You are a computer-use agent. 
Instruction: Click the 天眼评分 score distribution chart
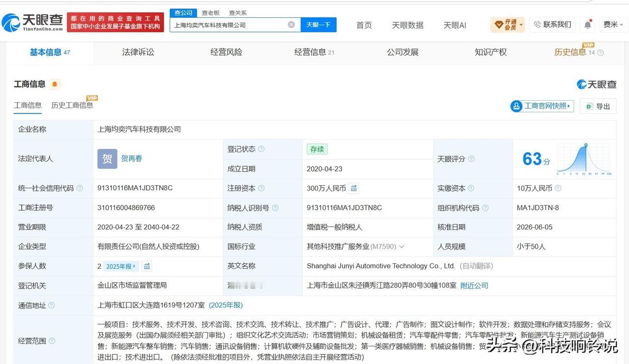[584, 159]
